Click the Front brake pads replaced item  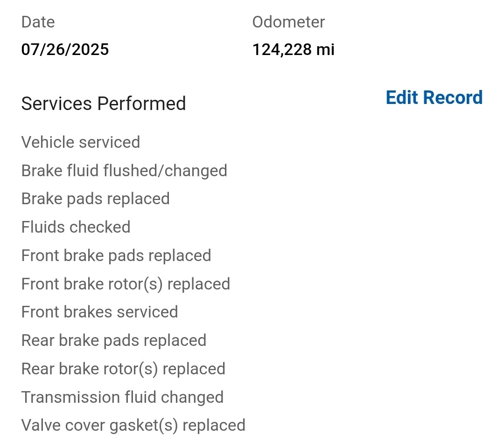pyautogui.click(x=116, y=255)
